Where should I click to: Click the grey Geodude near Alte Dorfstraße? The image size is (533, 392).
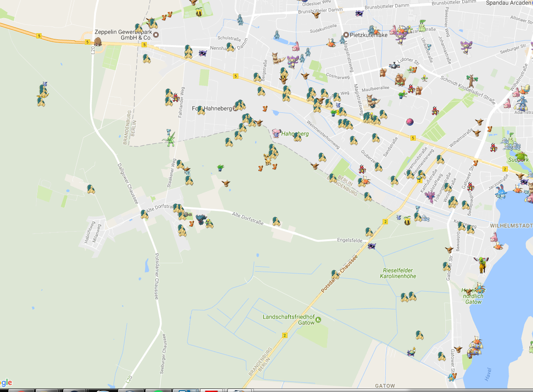[187, 215]
